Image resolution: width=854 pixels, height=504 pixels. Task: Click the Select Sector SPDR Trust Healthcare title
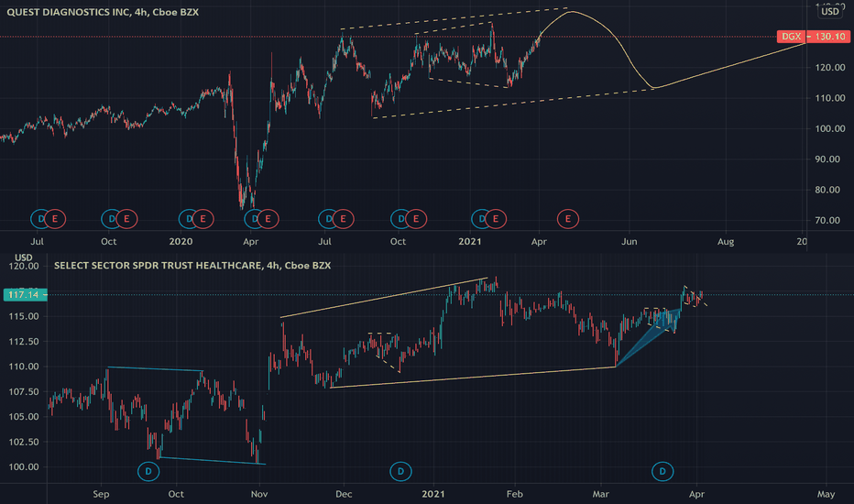coord(192,266)
